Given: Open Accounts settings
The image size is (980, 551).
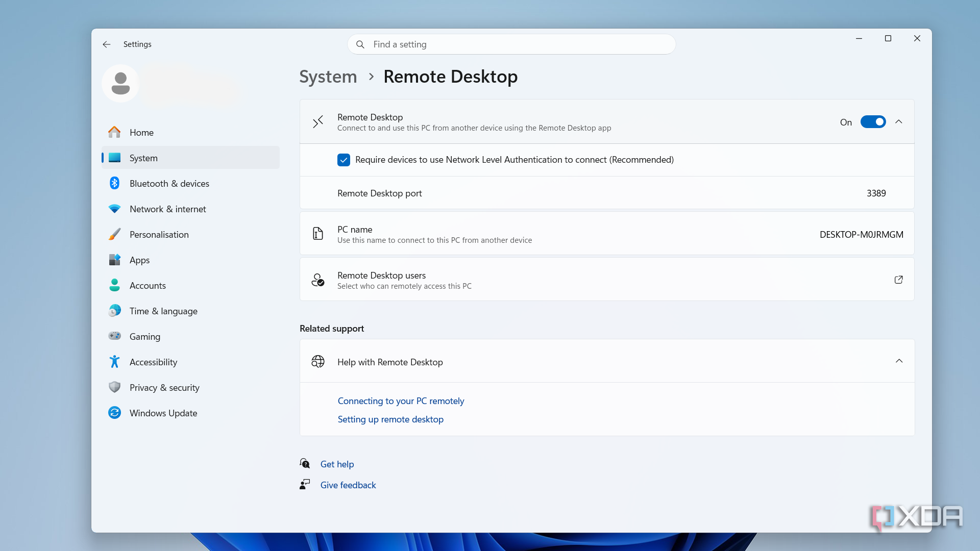Looking at the screenshot, I should [190, 285].
